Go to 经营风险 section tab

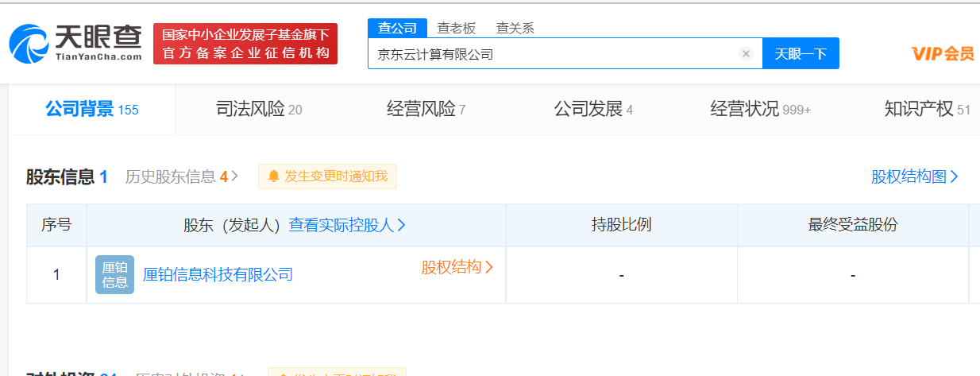(x=426, y=110)
